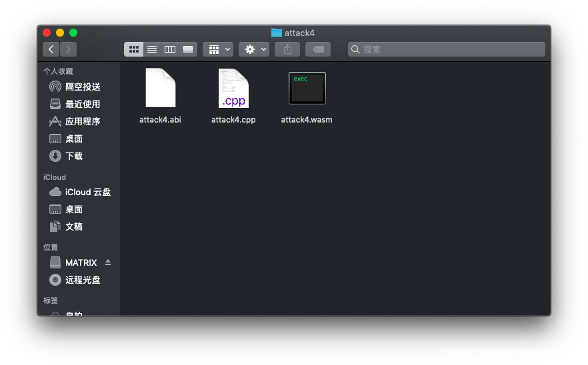Switch to icon view
The height and width of the screenshot is (365, 588).
point(133,49)
